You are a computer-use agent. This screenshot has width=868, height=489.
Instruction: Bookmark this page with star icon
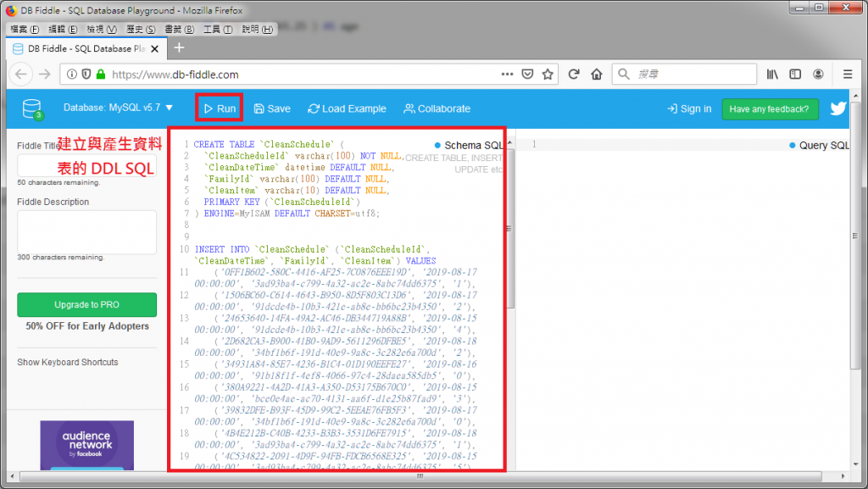coord(548,74)
